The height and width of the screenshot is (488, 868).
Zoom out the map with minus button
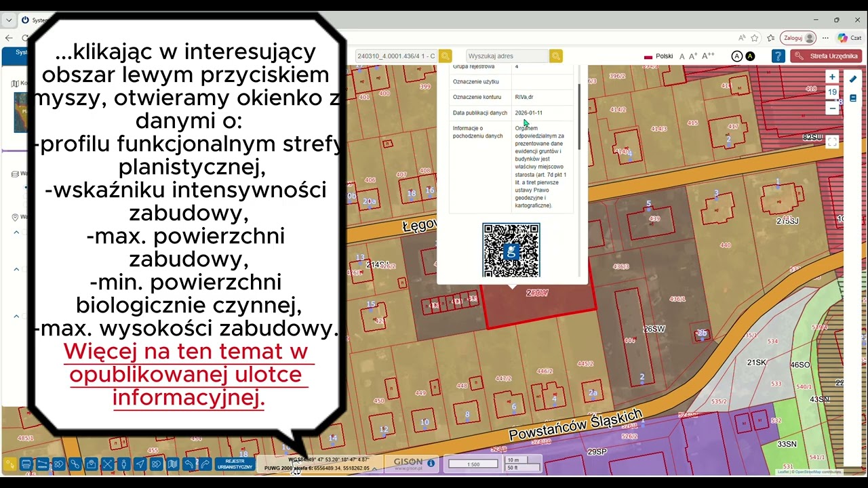pos(832,108)
